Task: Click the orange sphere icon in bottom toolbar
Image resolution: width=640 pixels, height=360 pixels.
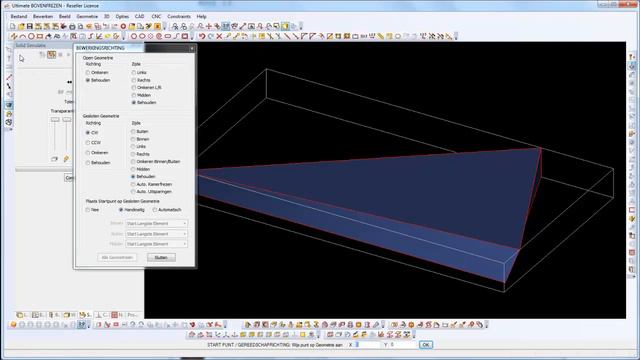Action: pyautogui.click(x=13, y=325)
